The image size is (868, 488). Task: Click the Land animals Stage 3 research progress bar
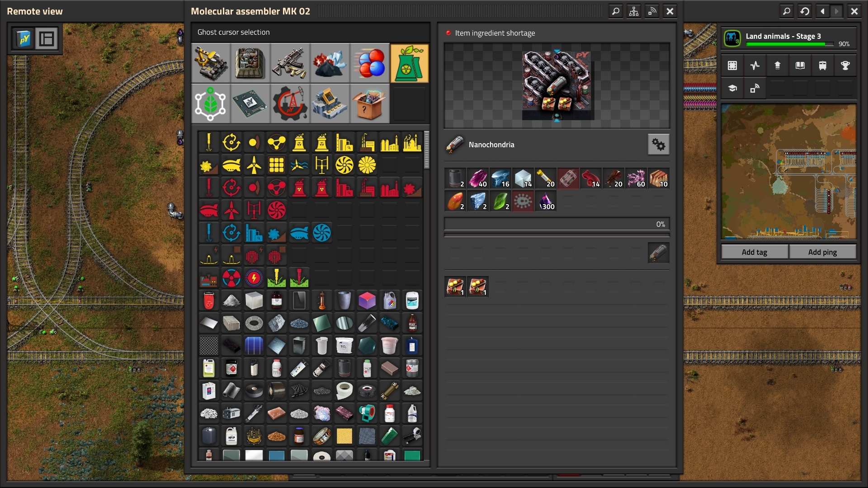click(789, 44)
